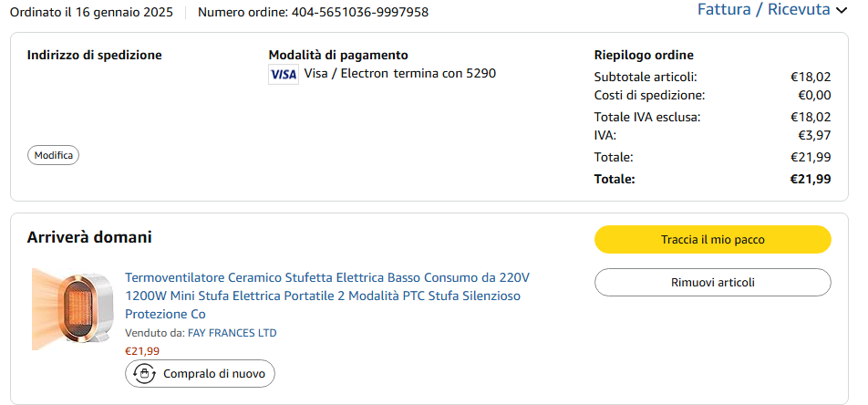The image size is (868, 405).
Task: Click the red item price €21,99
Action: (x=142, y=351)
